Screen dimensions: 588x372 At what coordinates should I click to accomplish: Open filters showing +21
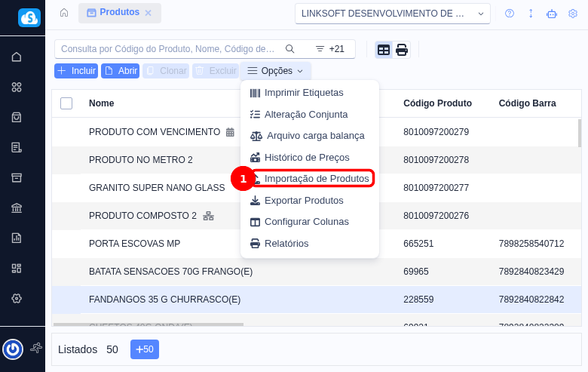(330, 49)
